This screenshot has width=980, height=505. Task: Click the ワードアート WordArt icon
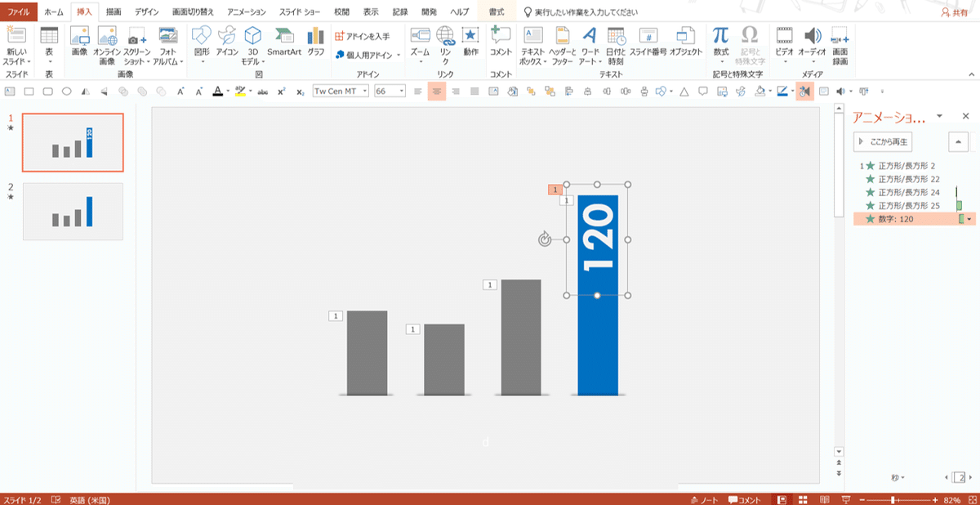coord(590,36)
